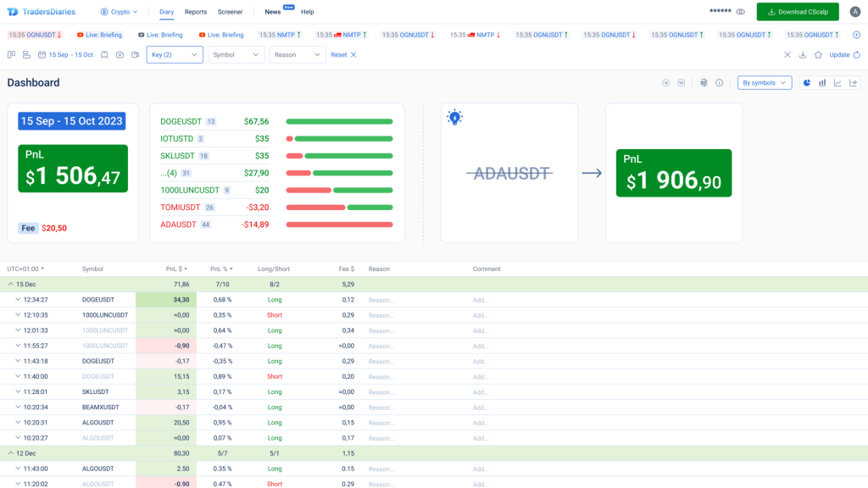The height and width of the screenshot is (488, 868).
Task: Click the DOGEUSDT green performance bar
Action: pos(338,121)
